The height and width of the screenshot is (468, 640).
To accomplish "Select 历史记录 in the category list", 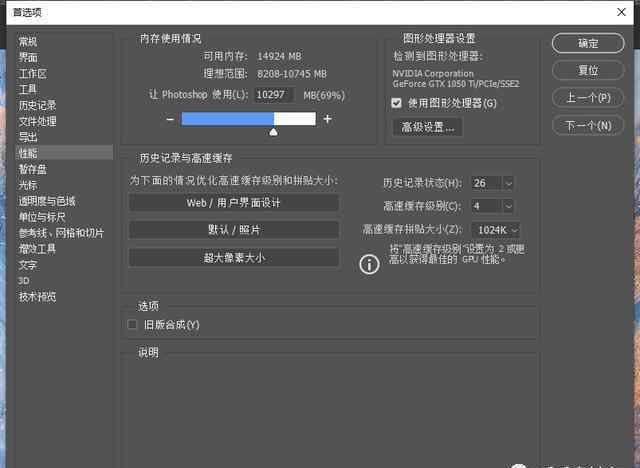I will tap(37, 105).
